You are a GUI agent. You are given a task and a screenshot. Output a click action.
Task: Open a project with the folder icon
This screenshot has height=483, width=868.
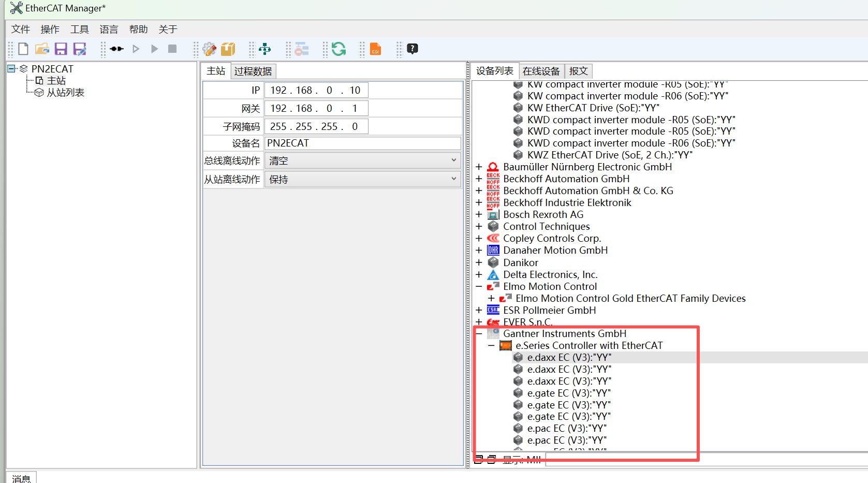click(42, 49)
